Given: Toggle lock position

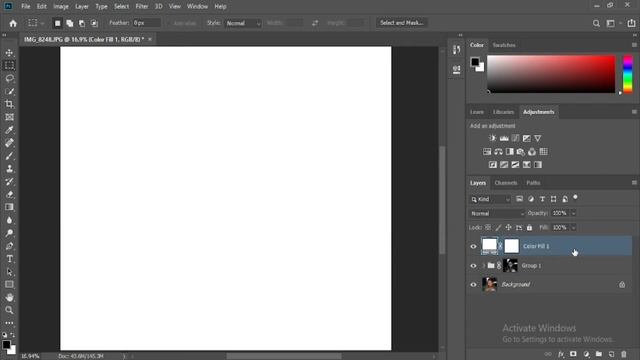Looking at the screenshot, I should [509, 227].
